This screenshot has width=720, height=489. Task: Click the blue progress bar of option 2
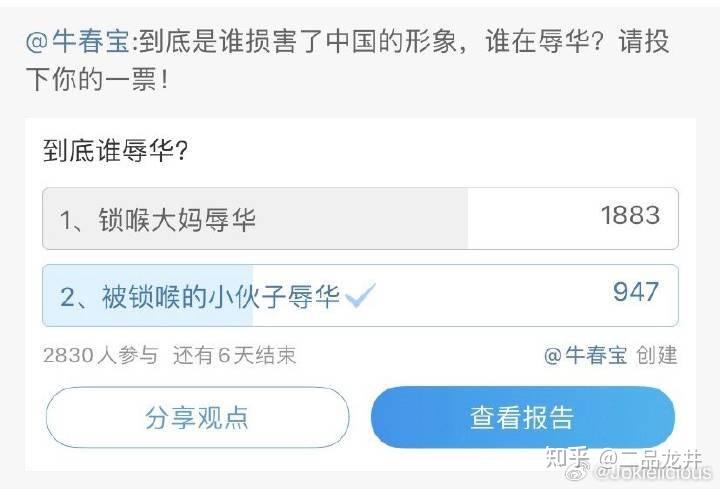click(x=148, y=296)
